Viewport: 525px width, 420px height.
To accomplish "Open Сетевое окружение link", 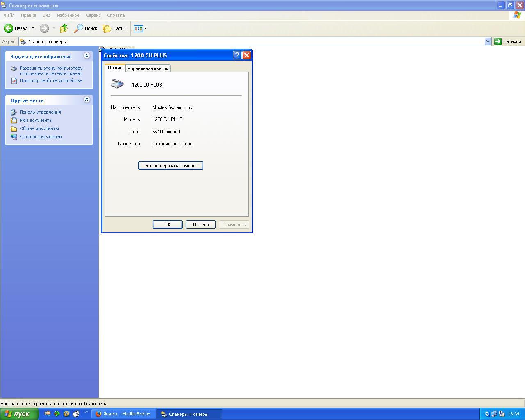I will (41, 137).
